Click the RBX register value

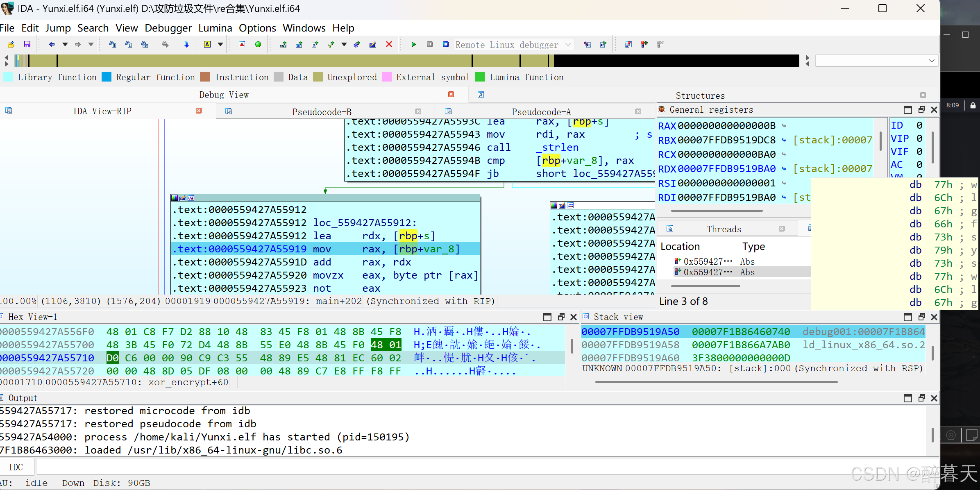click(726, 140)
